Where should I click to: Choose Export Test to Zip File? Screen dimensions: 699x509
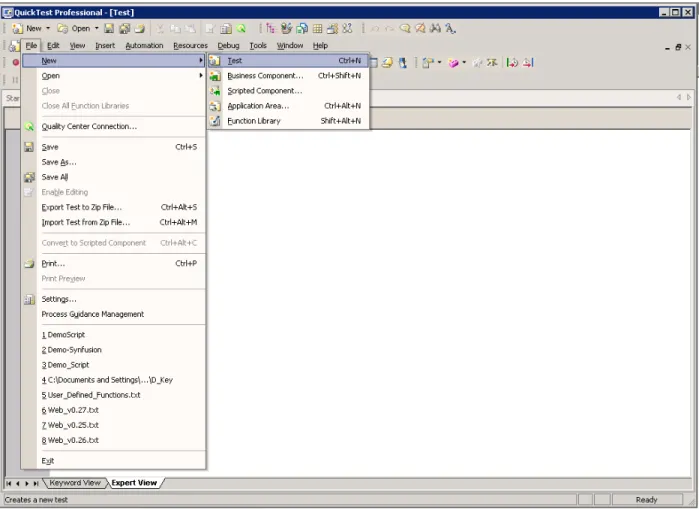coord(114,207)
